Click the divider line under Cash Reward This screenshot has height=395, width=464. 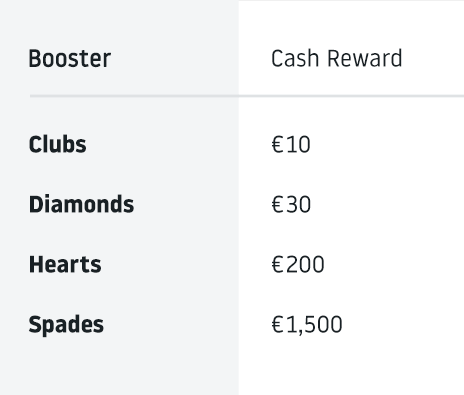pos(351,96)
